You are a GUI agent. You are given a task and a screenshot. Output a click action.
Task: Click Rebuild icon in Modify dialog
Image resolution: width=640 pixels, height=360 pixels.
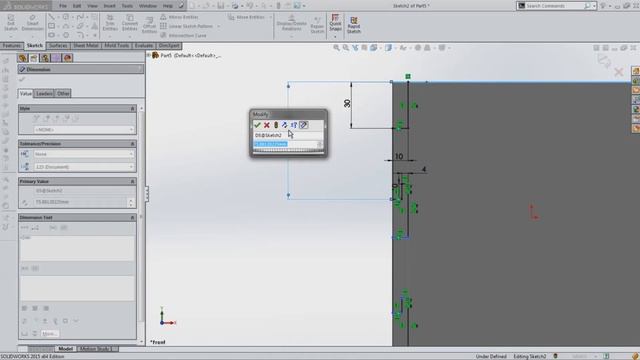click(x=276, y=125)
